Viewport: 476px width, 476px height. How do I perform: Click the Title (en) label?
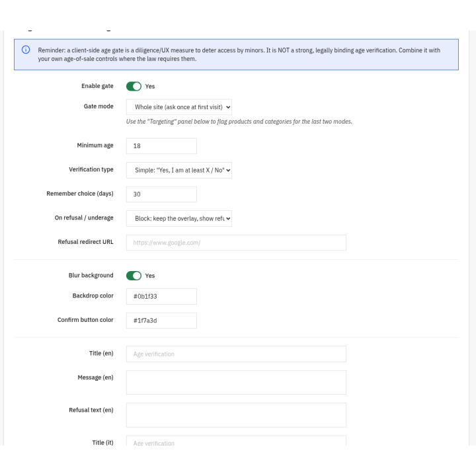[101, 353]
